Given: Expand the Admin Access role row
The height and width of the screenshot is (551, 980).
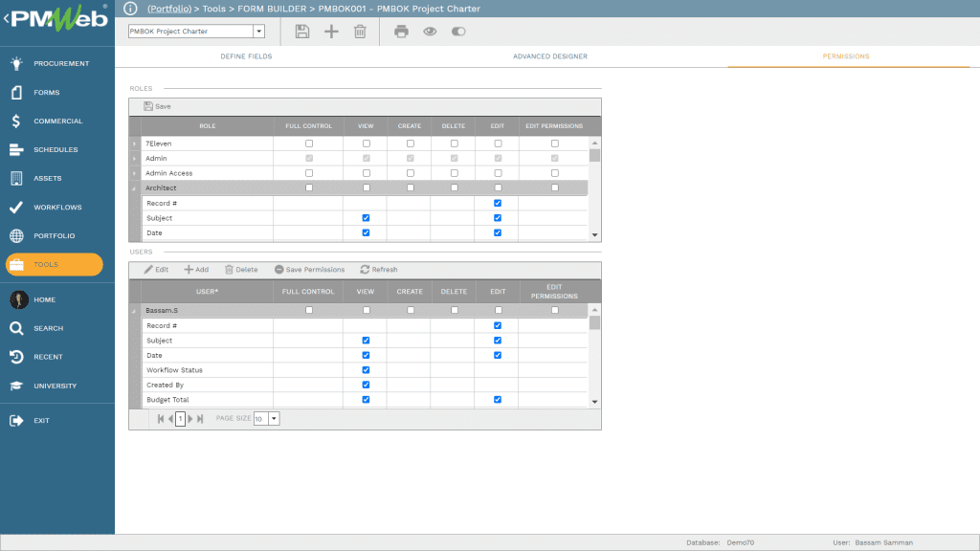Looking at the screenshot, I should point(134,173).
